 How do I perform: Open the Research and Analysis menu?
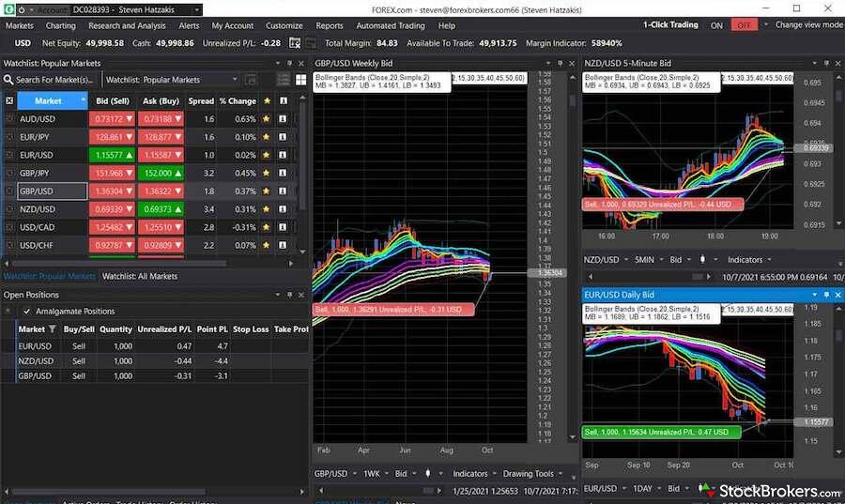(126, 25)
